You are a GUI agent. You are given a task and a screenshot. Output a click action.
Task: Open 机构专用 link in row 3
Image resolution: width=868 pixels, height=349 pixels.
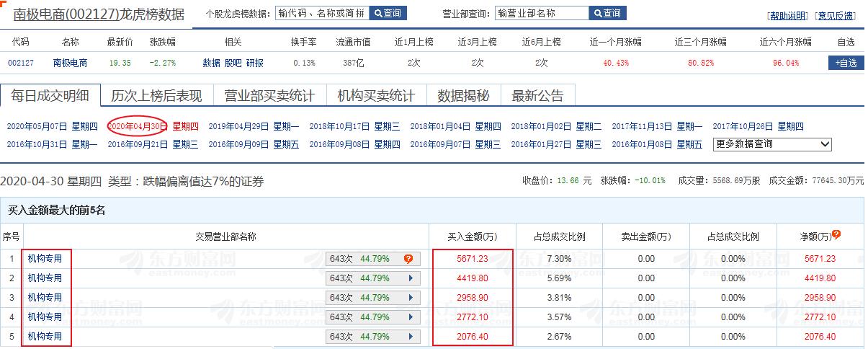tap(45, 297)
